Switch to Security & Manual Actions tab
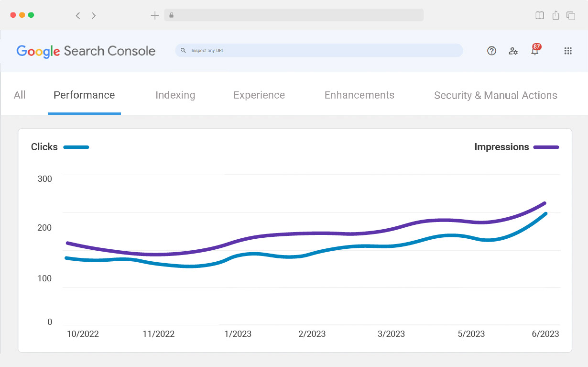588x367 pixels. coord(495,95)
